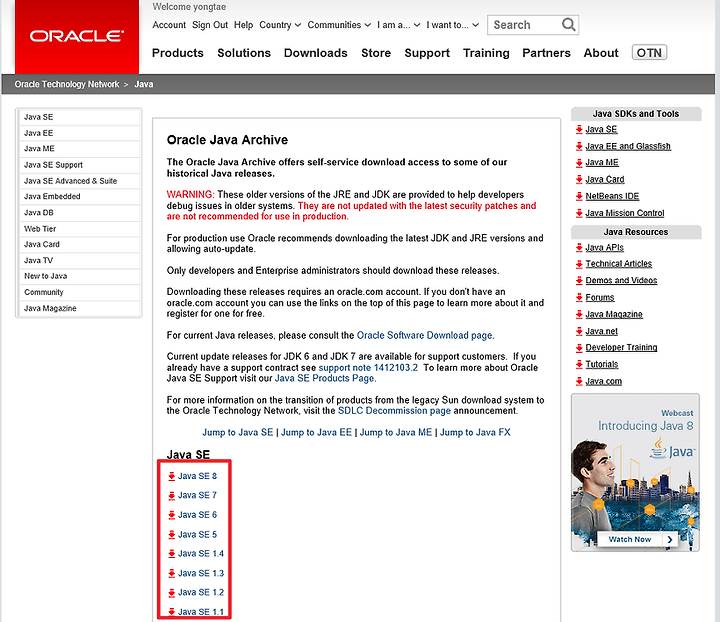Click Oracle Technology Network breadcrumb
The image size is (720, 622).
(67, 84)
